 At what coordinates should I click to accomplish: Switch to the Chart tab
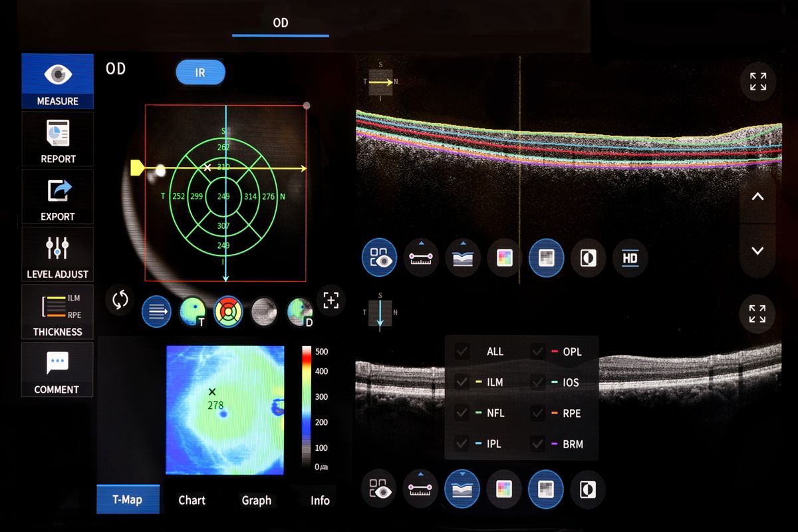pyautogui.click(x=192, y=500)
